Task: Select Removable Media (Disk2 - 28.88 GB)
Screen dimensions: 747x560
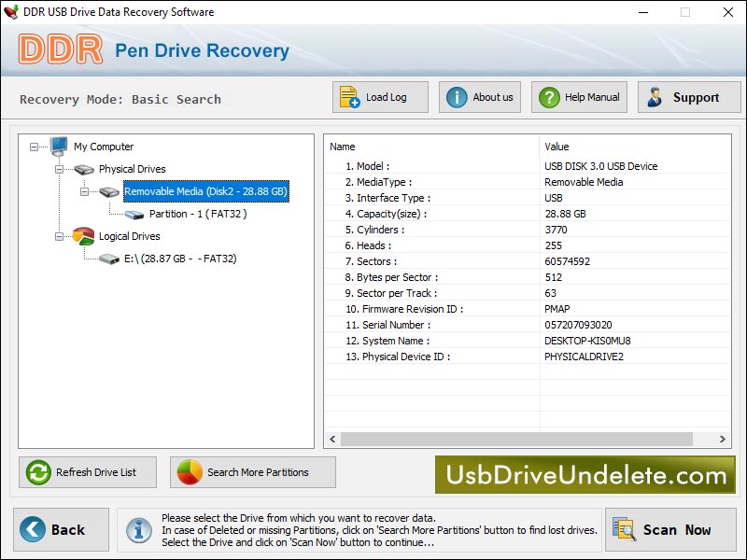Action: [205, 191]
